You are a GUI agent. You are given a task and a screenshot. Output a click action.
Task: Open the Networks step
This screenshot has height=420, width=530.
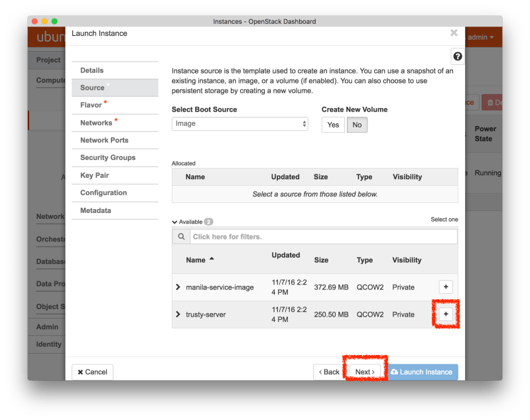[115, 123]
